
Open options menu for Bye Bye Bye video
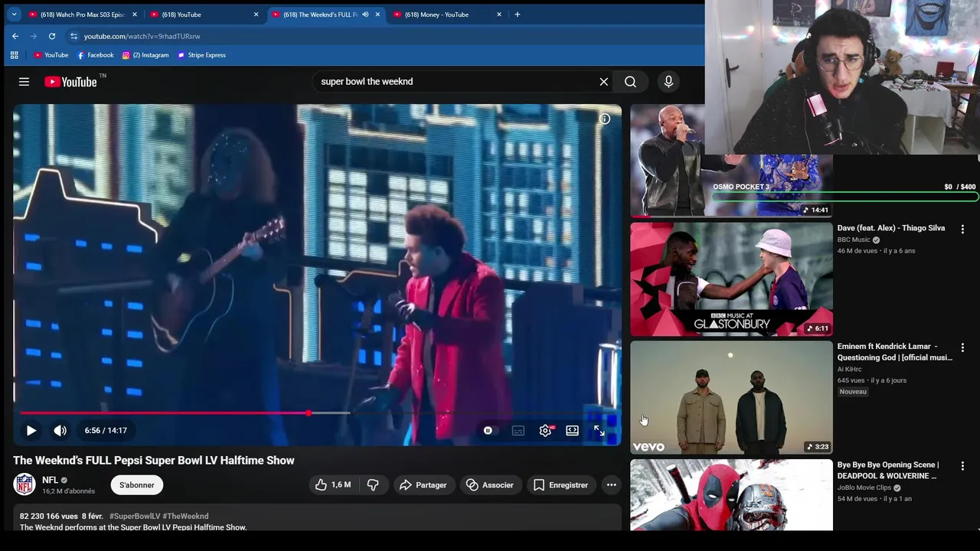click(962, 466)
